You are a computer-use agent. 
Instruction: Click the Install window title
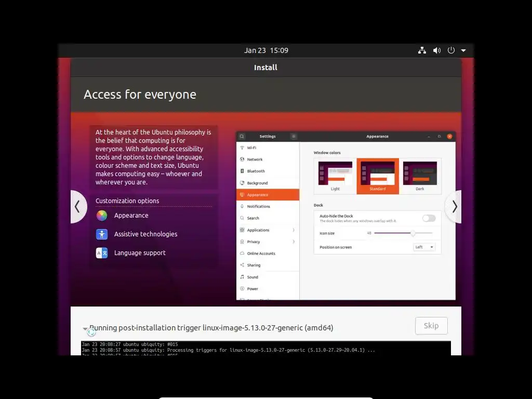point(265,68)
